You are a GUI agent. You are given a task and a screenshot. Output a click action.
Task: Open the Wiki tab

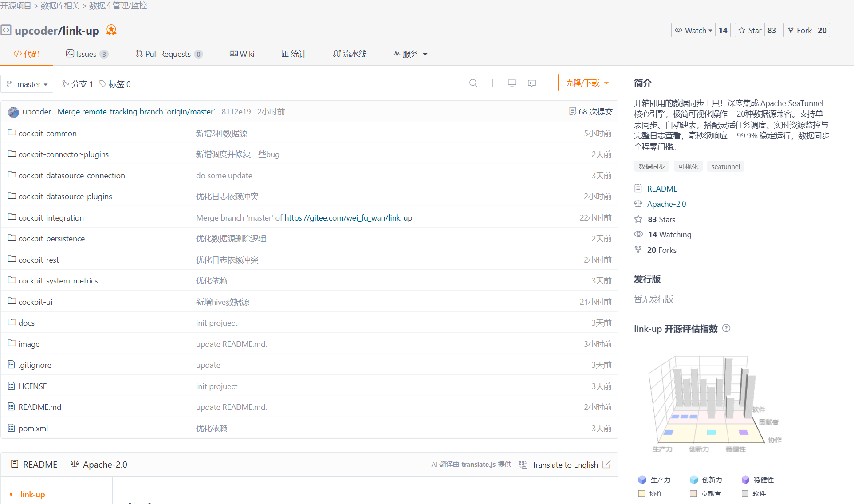tap(242, 54)
